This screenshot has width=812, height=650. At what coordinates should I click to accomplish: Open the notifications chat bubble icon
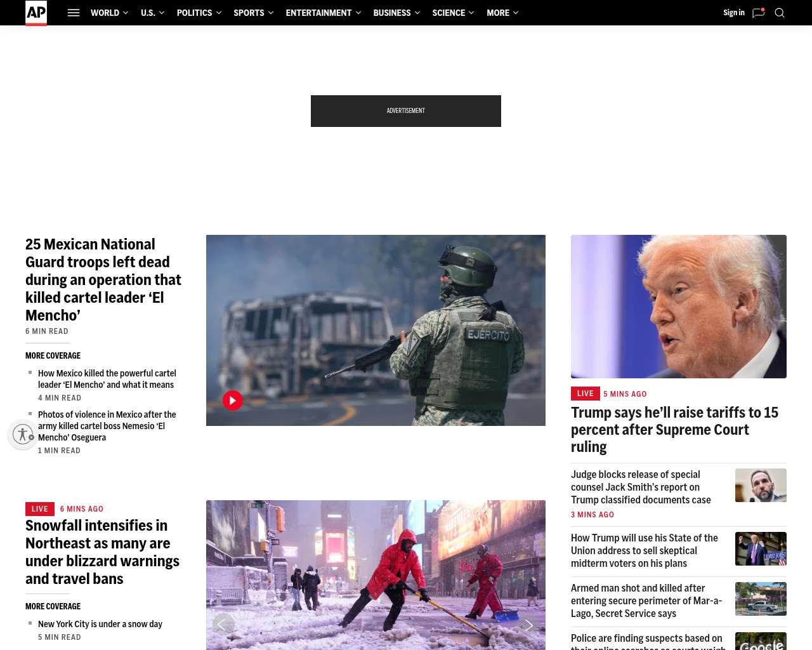[x=758, y=13]
